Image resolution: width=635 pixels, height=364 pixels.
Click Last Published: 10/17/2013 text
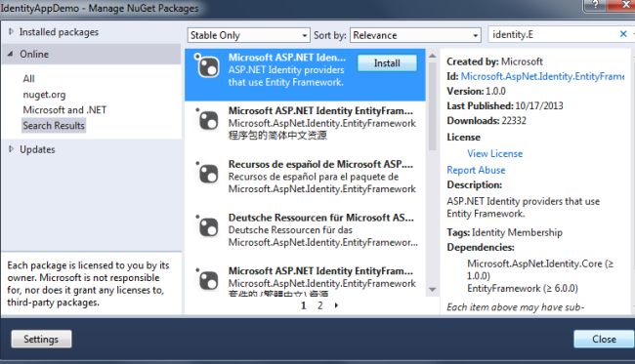[x=505, y=106]
